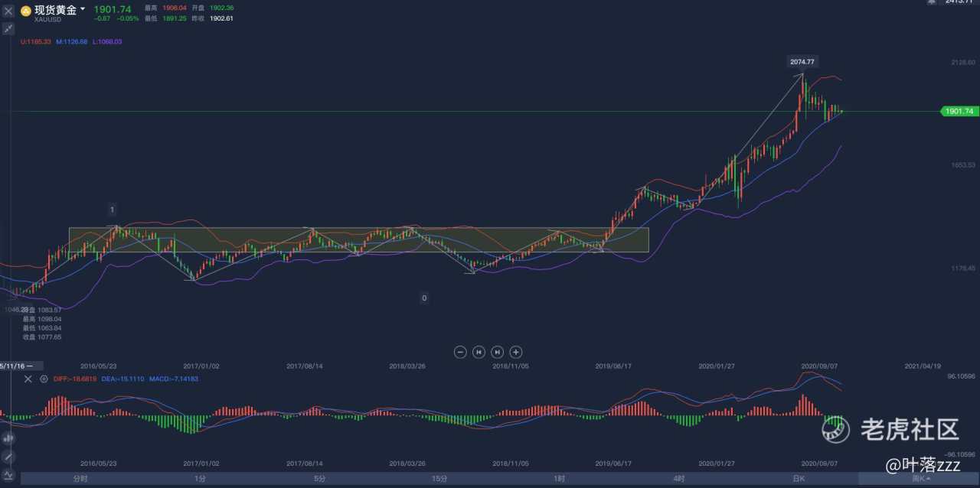
Task: Switch to the 1时 timeframe tab
Action: click(559, 479)
